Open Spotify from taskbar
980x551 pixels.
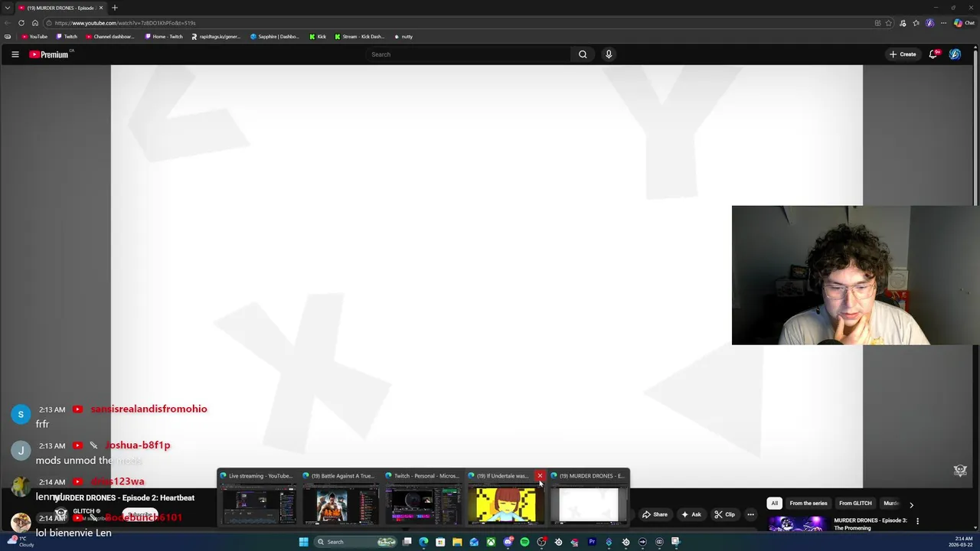pos(524,542)
